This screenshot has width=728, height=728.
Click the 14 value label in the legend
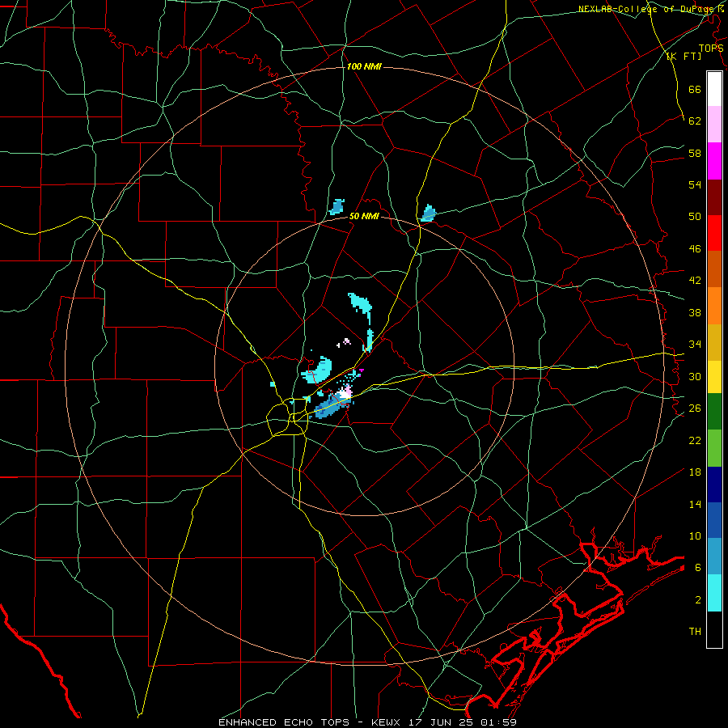pyautogui.click(x=695, y=504)
